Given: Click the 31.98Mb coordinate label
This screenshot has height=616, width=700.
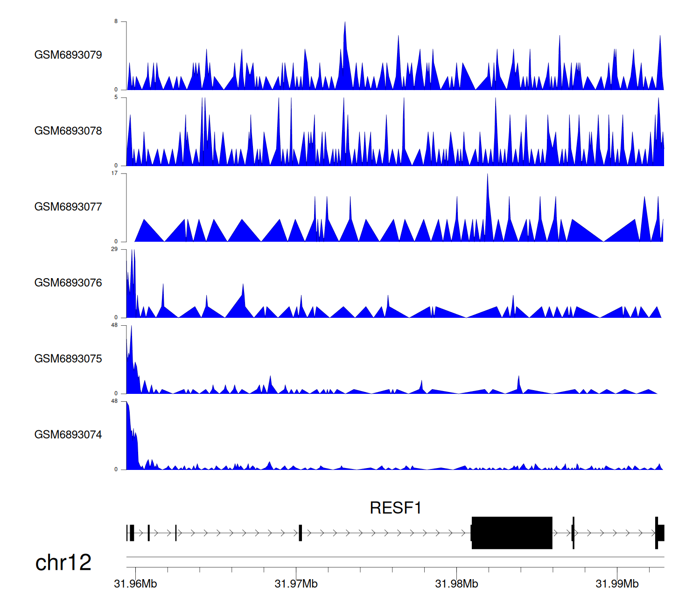Looking at the screenshot, I should pos(456,584).
